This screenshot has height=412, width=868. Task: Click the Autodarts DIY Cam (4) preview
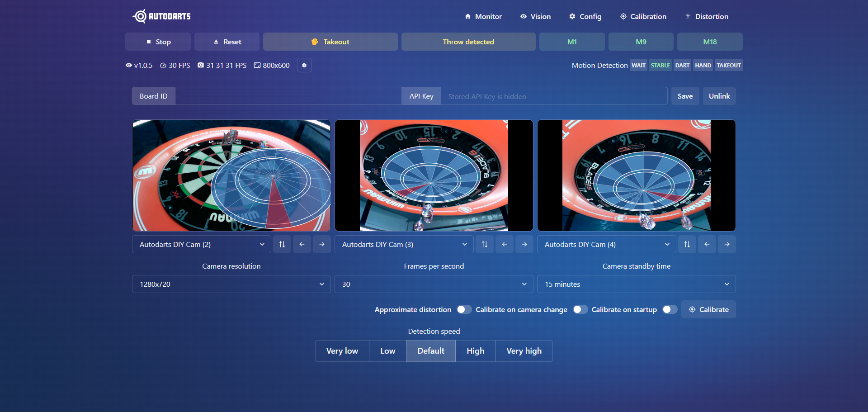637,175
